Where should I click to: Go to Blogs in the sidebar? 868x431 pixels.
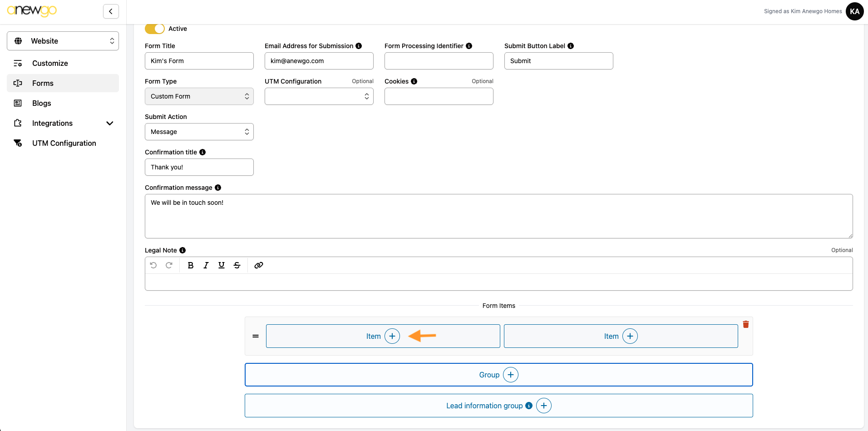click(42, 103)
